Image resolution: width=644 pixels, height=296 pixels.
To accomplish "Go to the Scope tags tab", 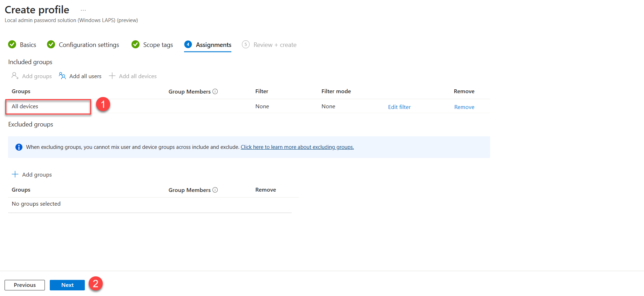I will (x=158, y=45).
